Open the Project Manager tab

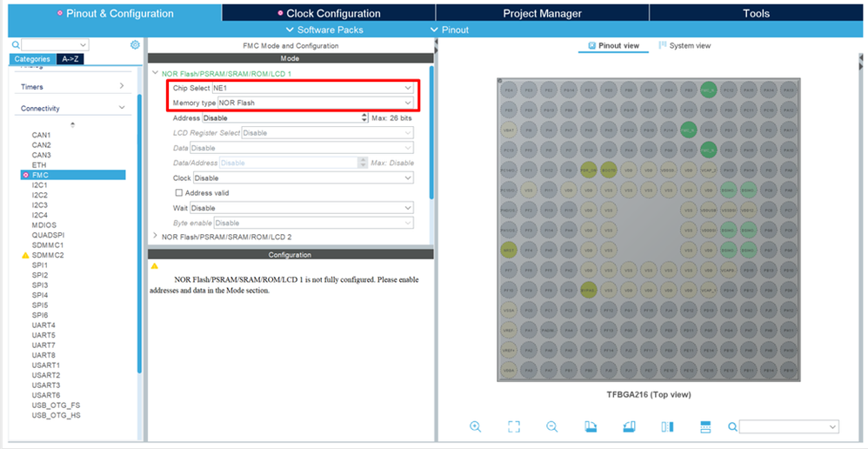(543, 13)
